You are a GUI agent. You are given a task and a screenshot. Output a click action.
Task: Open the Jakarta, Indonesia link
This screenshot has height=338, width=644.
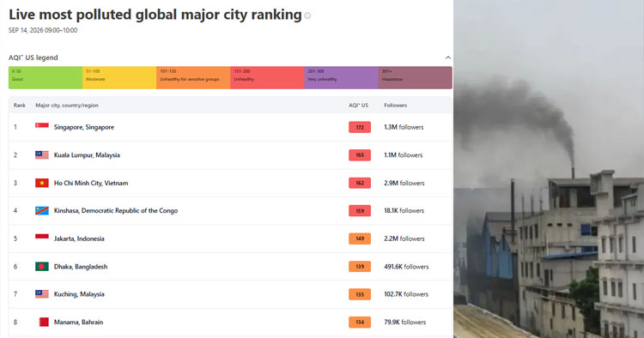click(x=79, y=238)
